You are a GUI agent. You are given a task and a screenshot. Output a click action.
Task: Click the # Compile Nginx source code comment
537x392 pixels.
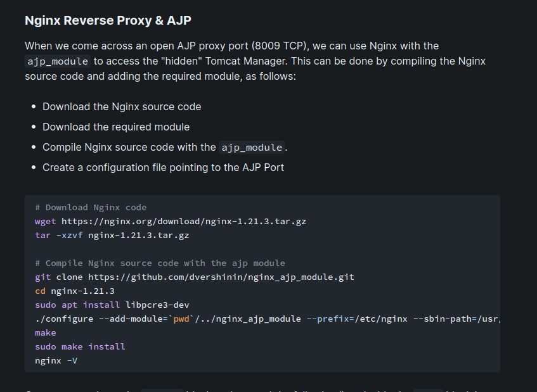160,263
